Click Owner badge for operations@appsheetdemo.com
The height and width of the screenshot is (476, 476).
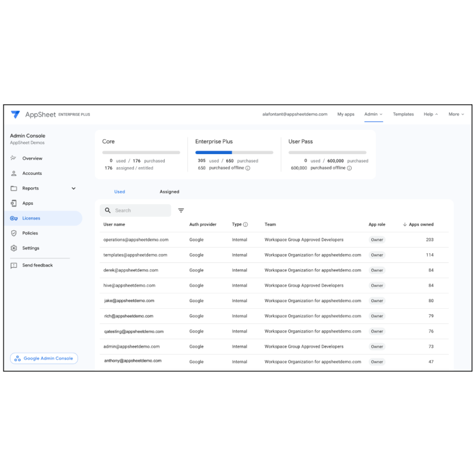coord(377,240)
